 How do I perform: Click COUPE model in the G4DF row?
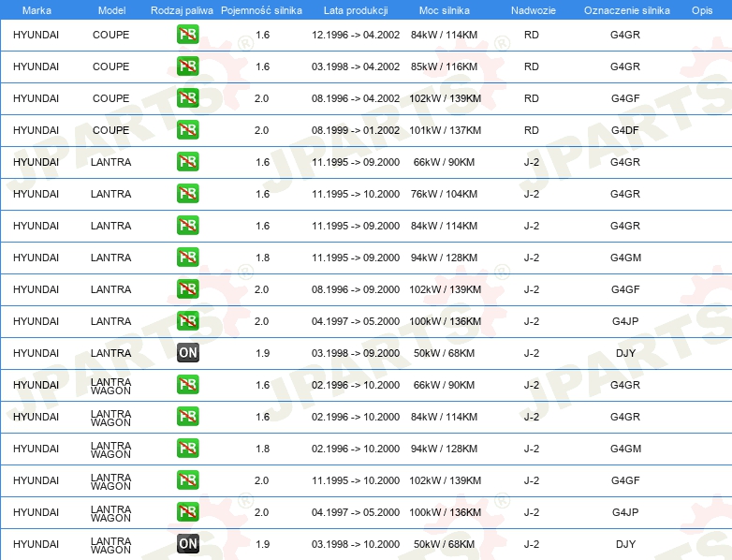click(110, 130)
